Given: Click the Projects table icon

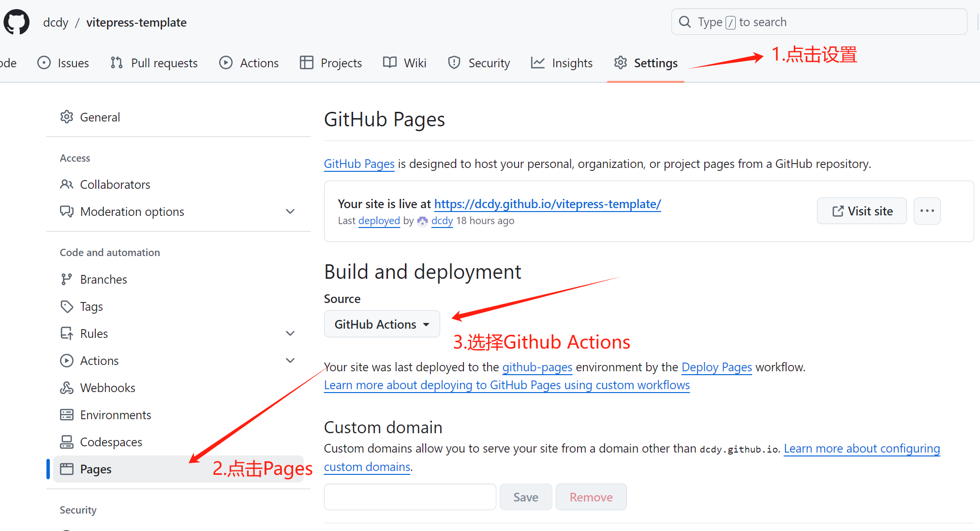Looking at the screenshot, I should (306, 63).
